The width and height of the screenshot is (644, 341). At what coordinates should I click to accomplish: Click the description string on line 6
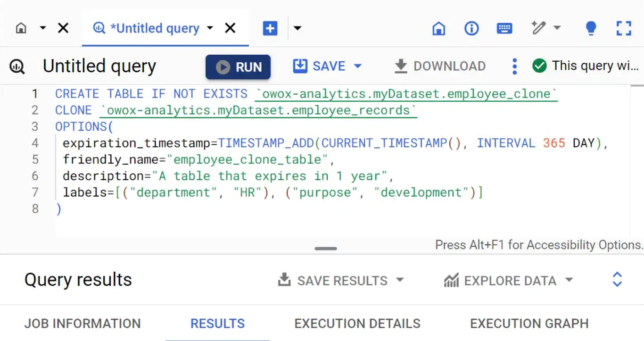pyautogui.click(x=269, y=176)
